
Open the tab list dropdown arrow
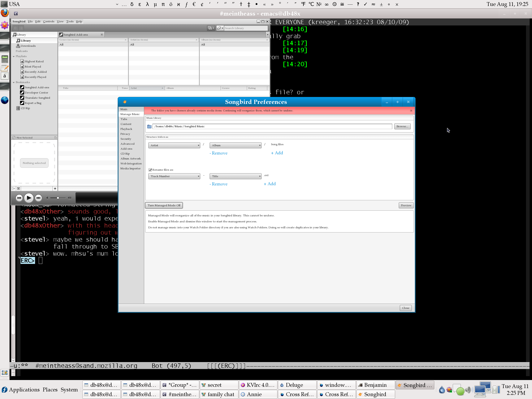(268, 35)
